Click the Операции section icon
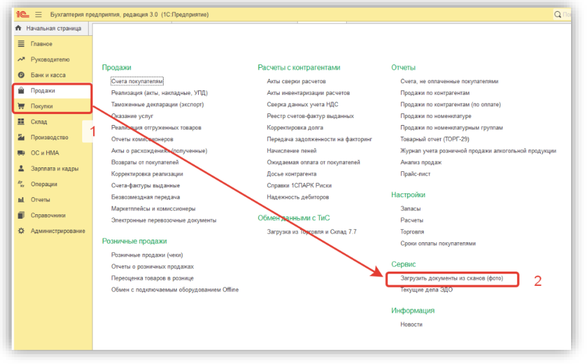The height and width of the screenshot is (364, 588). coord(22,184)
